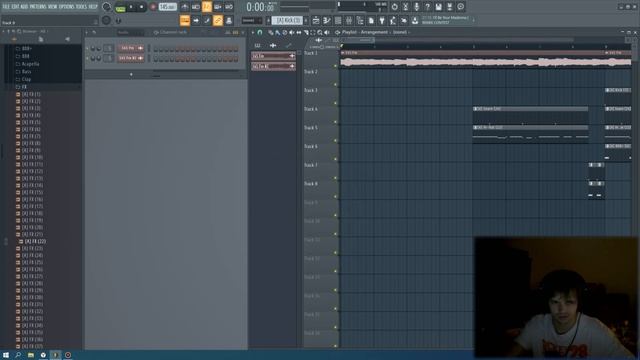The height and width of the screenshot is (360, 640).
Task: Click the export render audio icon
Action: coord(449,7)
